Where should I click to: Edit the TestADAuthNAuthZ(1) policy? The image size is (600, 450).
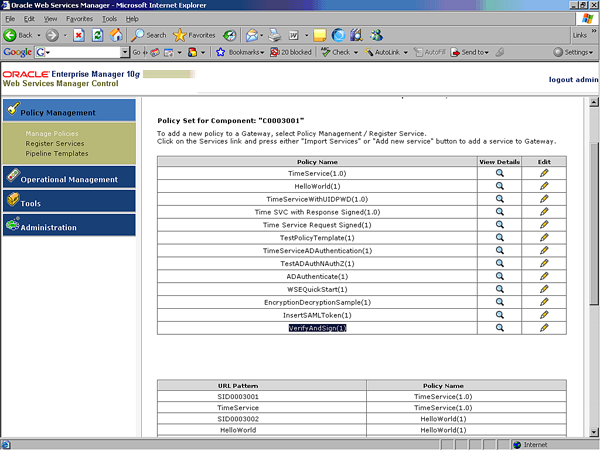tap(544, 264)
